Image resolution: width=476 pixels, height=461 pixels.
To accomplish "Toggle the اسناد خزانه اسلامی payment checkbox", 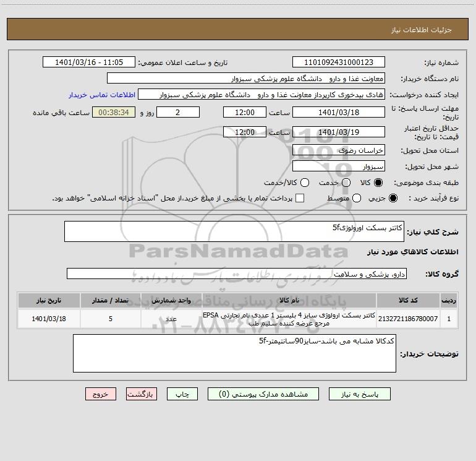I will 300,198.
